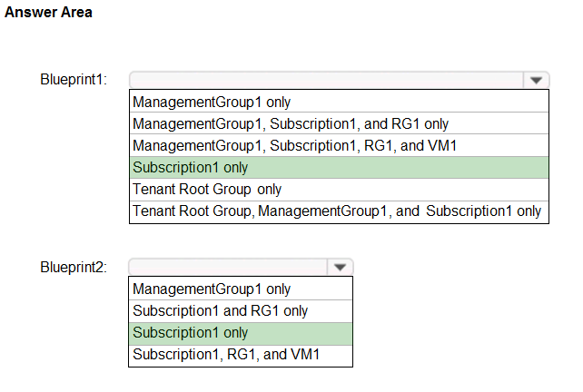The height and width of the screenshot is (392, 583).
Task: Click the Blueprint2 combo box field
Action: pos(227,267)
